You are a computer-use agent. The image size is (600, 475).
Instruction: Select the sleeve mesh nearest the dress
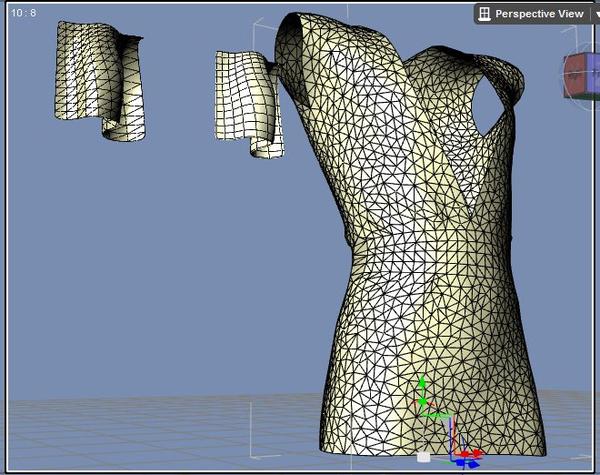(x=249, y=104)
